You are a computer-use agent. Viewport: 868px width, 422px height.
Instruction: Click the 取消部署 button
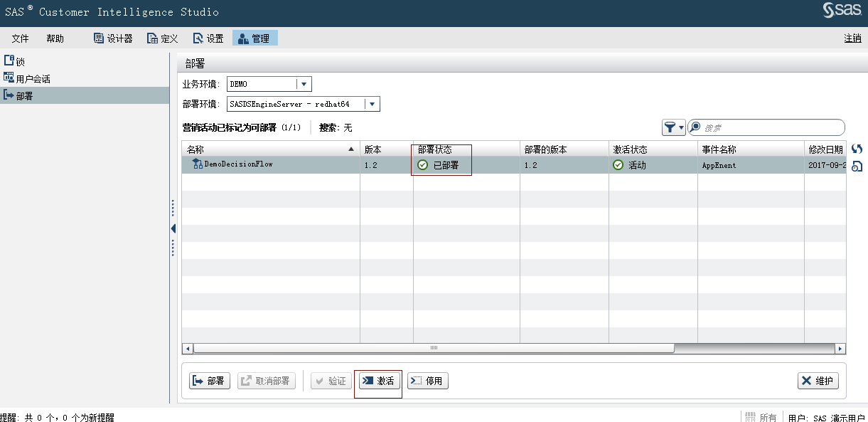point(266,381)
